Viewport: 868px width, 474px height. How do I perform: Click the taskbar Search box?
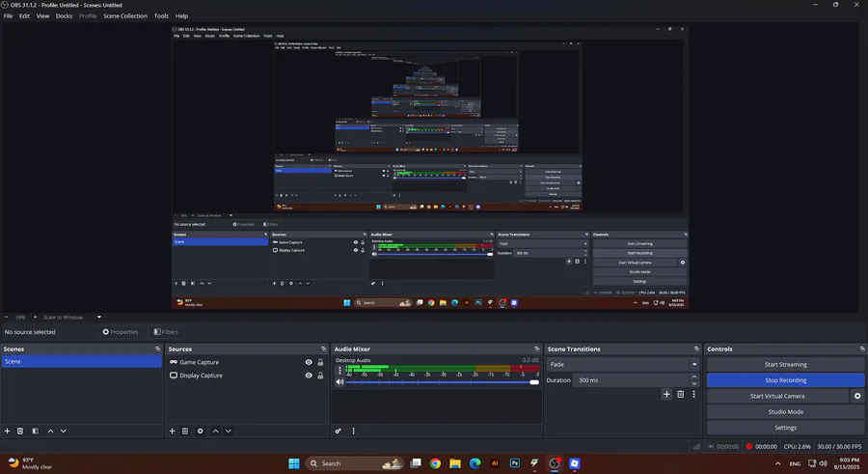(354, 463)
